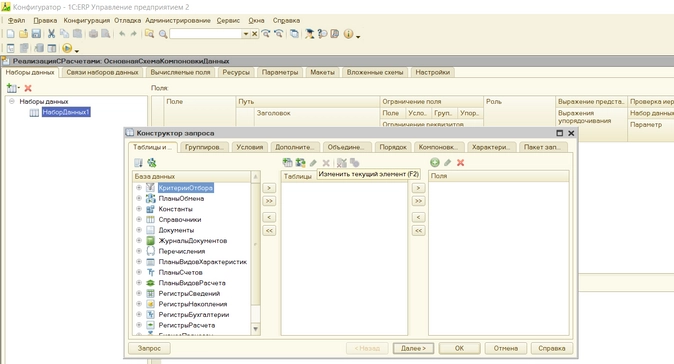The height and width of the screenshot is (364, 674).
Task: Click the >> button left of Поля list
Action: [418, 201]
